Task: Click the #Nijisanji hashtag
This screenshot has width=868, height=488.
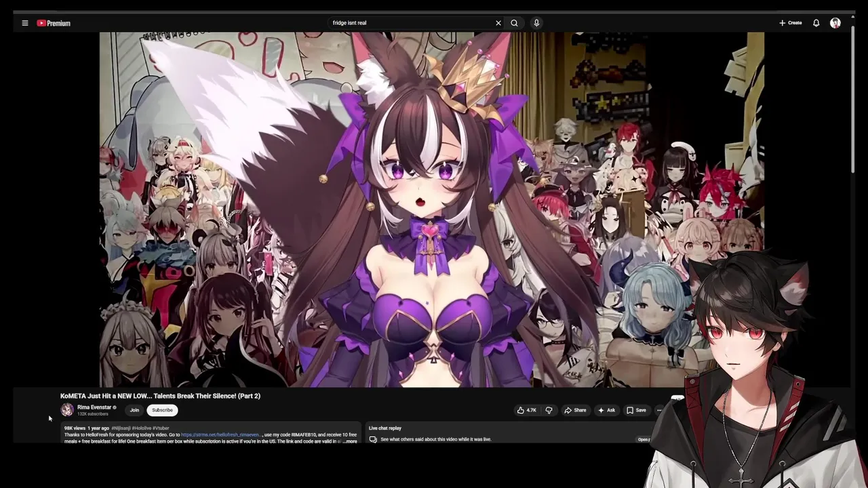Action: [121, 428]
